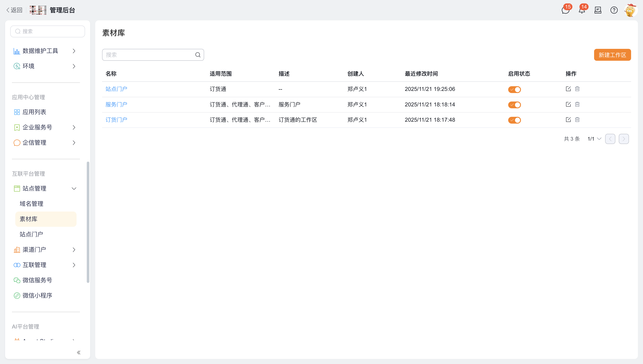The image size is (643, 364).
Task: Go to the next page arrow
Action: (x=623, y=139)
